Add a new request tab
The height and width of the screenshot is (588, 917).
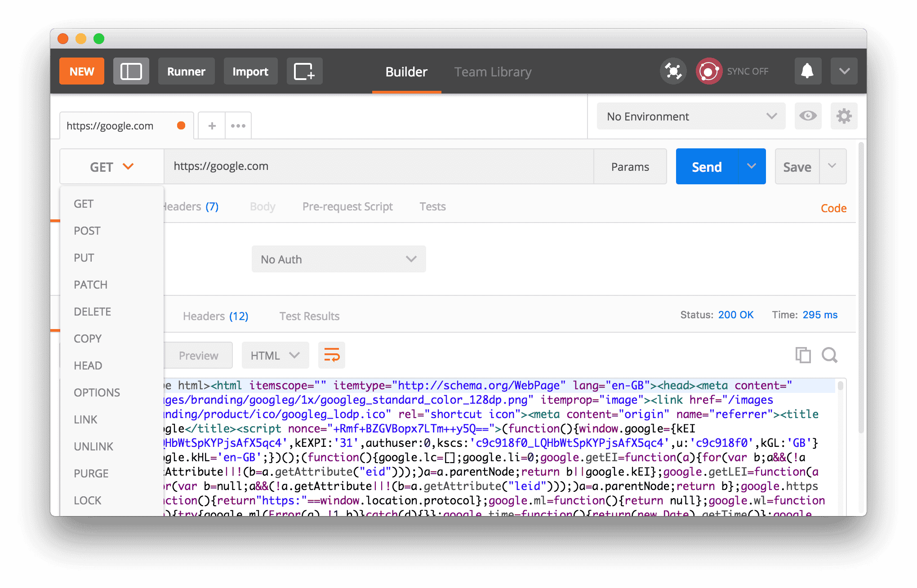212,126
